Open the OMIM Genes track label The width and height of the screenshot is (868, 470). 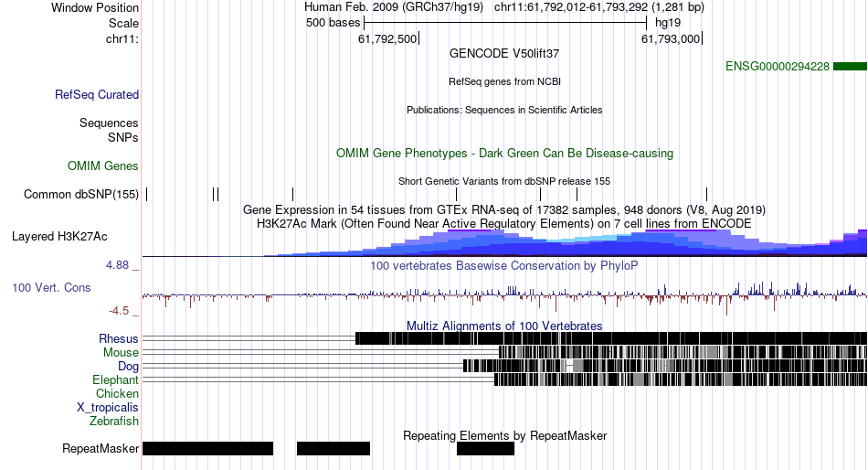pos(103,166)
